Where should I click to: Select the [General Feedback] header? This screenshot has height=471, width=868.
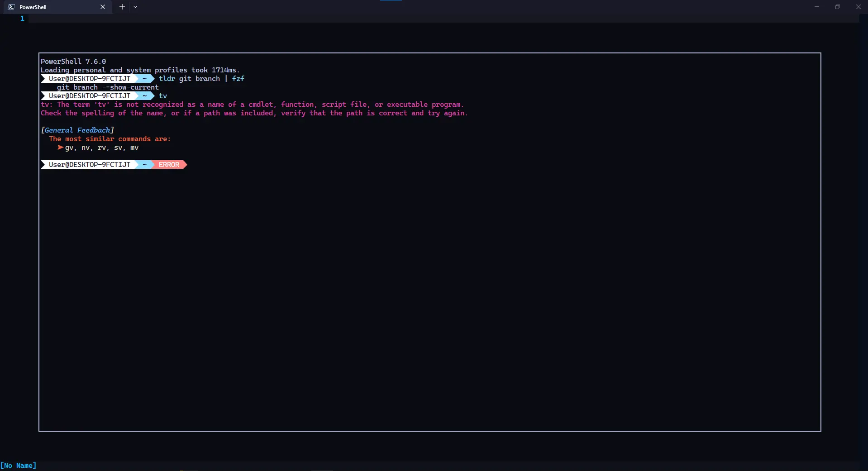tap(77, 130)
